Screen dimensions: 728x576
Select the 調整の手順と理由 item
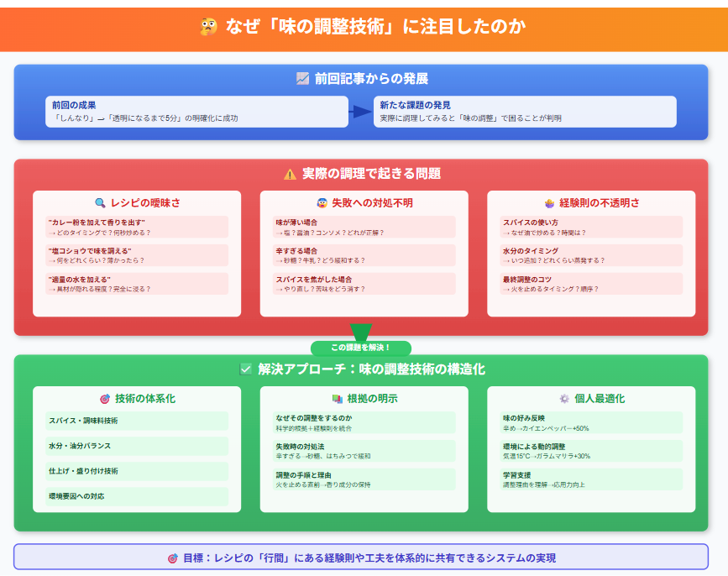click(x=364, y=479)
